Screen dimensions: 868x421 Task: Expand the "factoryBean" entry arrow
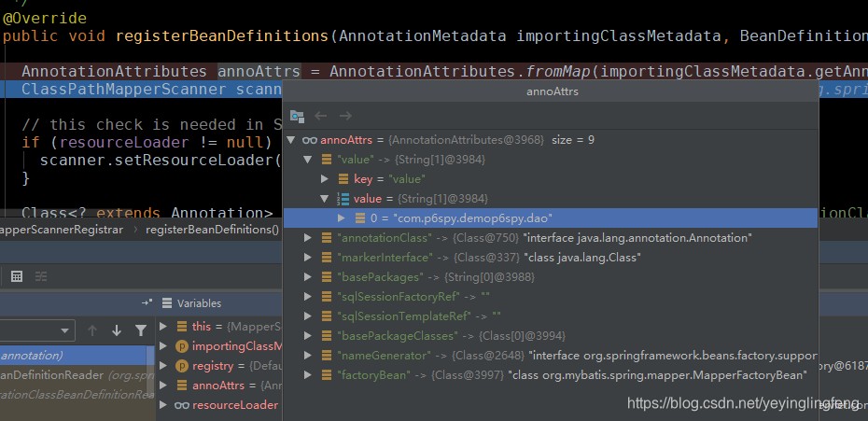[x=308, y=375]
